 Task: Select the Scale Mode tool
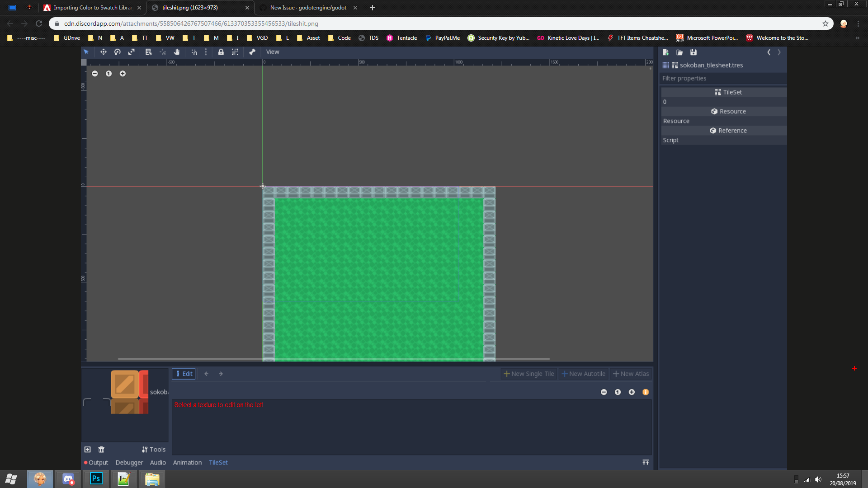[132, 52]
